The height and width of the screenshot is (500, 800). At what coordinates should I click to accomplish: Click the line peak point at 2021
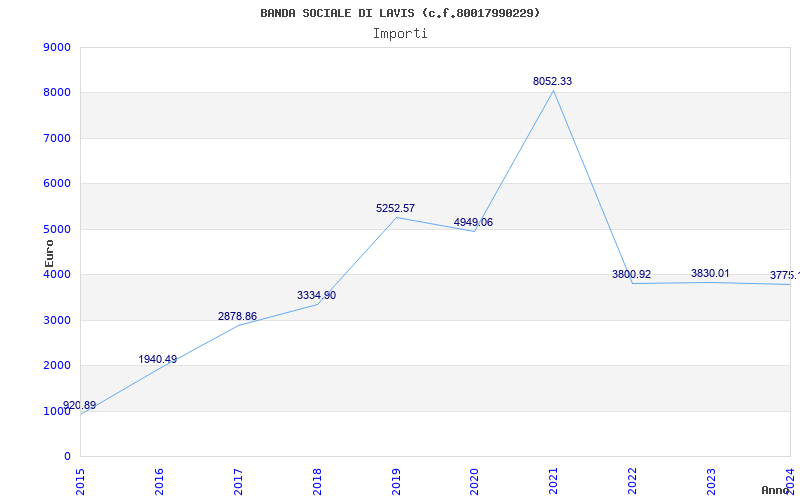(554, 91)
